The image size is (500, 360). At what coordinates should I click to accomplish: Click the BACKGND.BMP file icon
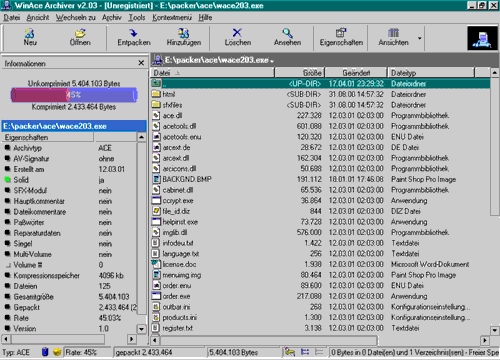156,179
